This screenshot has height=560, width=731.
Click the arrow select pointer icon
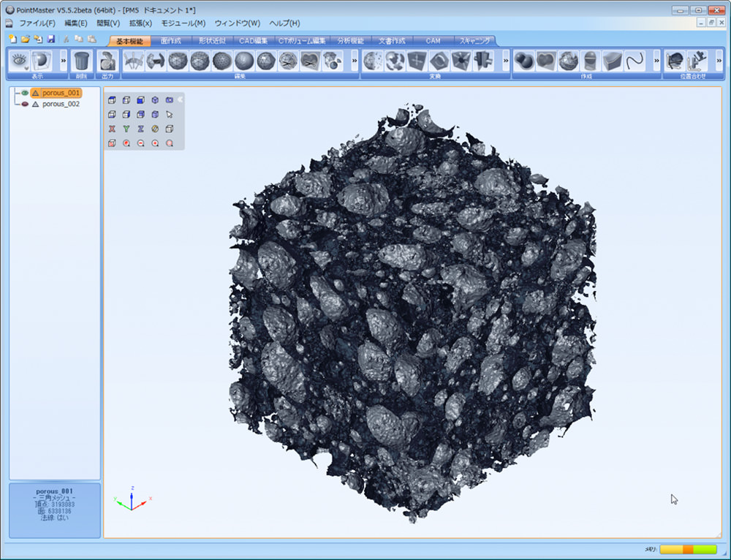tap(170, 114)
